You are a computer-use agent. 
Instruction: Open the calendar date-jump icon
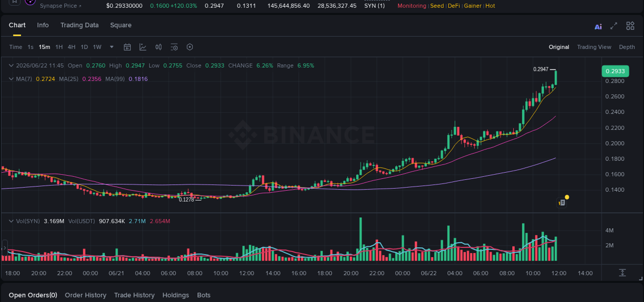point(127,47)
